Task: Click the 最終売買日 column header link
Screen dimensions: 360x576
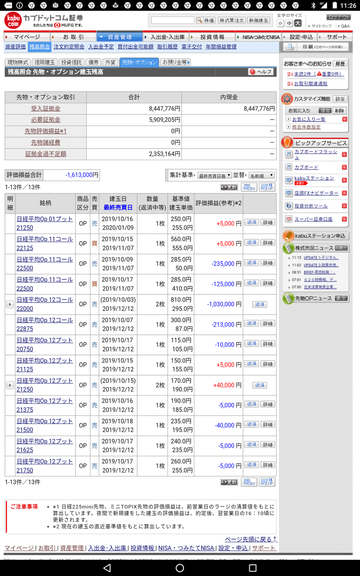Action: pyautogui.click(x=118, y=208)
